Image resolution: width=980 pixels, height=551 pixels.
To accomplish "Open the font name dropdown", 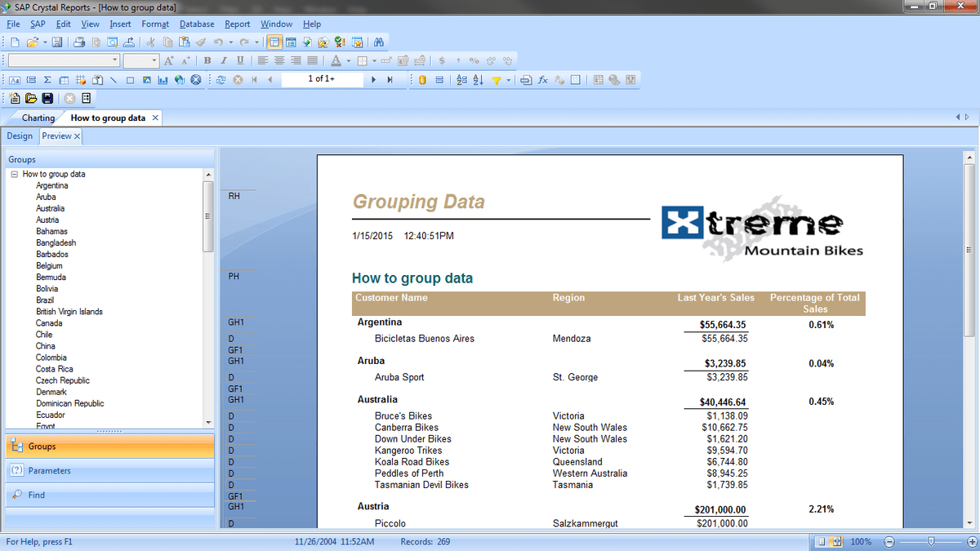I will coord(114,60).
